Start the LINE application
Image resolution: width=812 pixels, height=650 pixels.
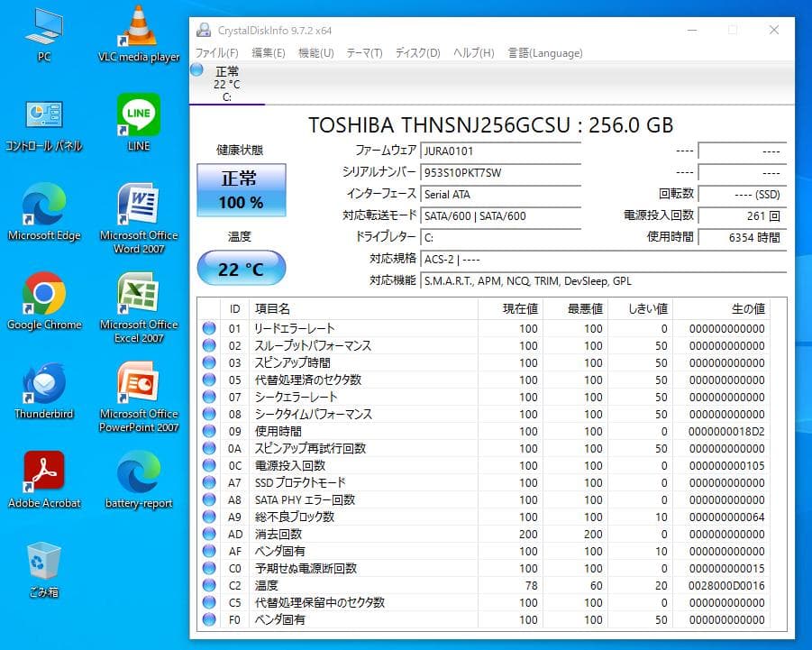pyautogui.click(x=138, y=114)
